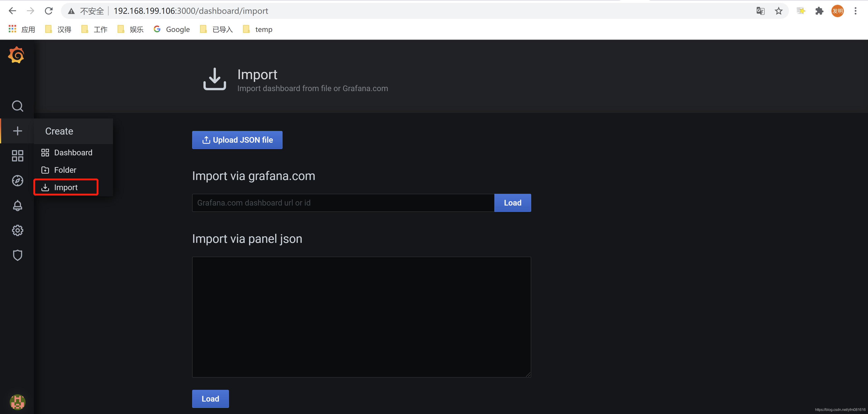The image size is (868, 414).
Task: Open the 汉得 bookmark folder
Action: pos(58,29)
